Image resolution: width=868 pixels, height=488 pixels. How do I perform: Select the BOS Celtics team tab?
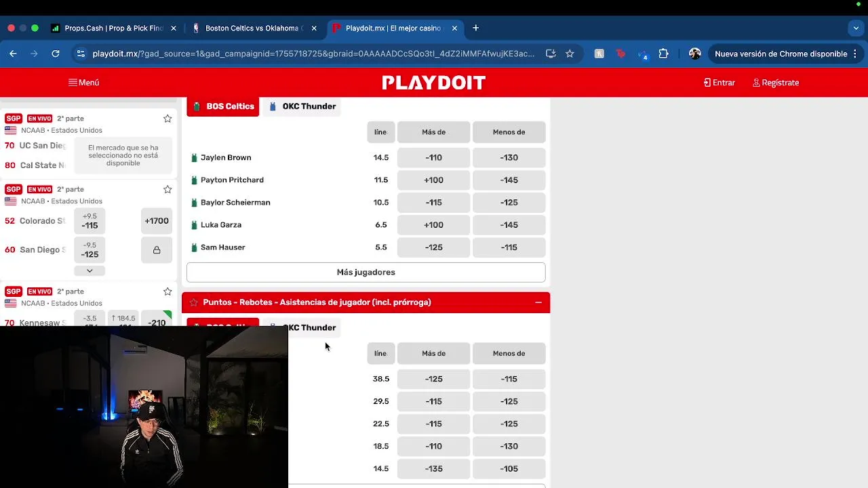point(222,106)
